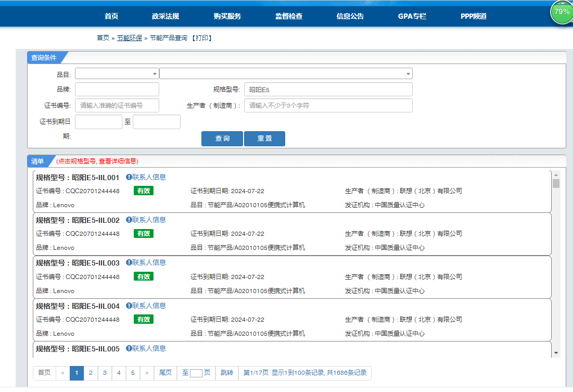Screen dimensions: 573x392
Task: View 联系人信息 for 昭阳E5-IIL001
Action: point(149,177)
